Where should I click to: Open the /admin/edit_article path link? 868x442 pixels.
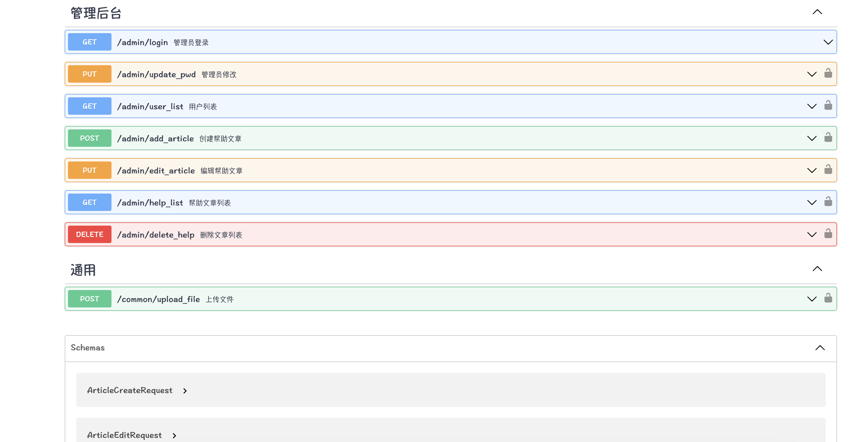click(156, 170)
